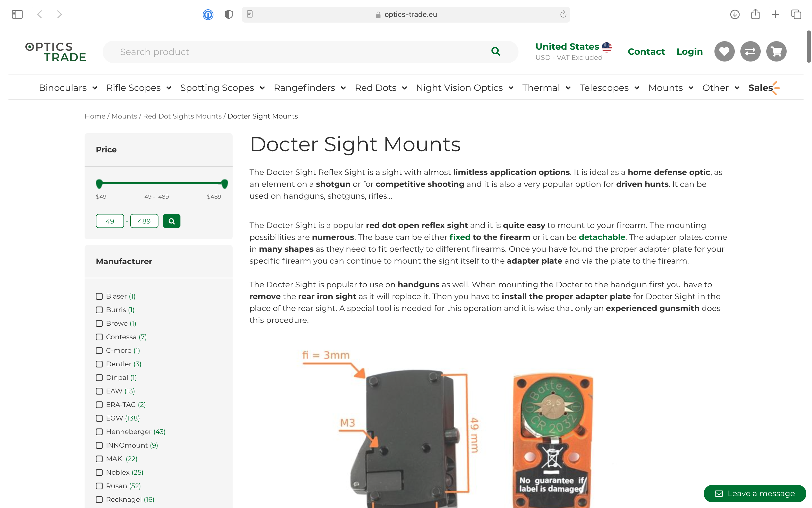Check the MAK manufacturer checkbox
The width and height of the screenshot is (812, 508).
pos(99,459)
